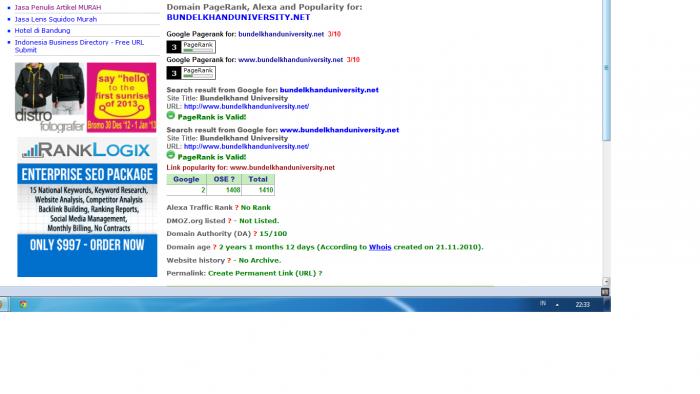
Task: Click the IN language indicator in tray
Action: tap(542, 303)
